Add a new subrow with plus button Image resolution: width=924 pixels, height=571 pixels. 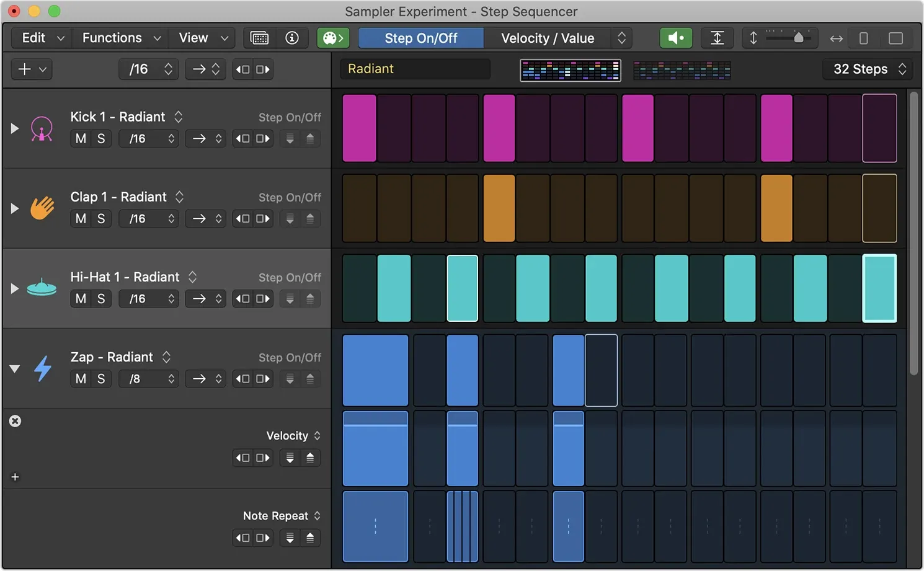(x=15, y=477)
